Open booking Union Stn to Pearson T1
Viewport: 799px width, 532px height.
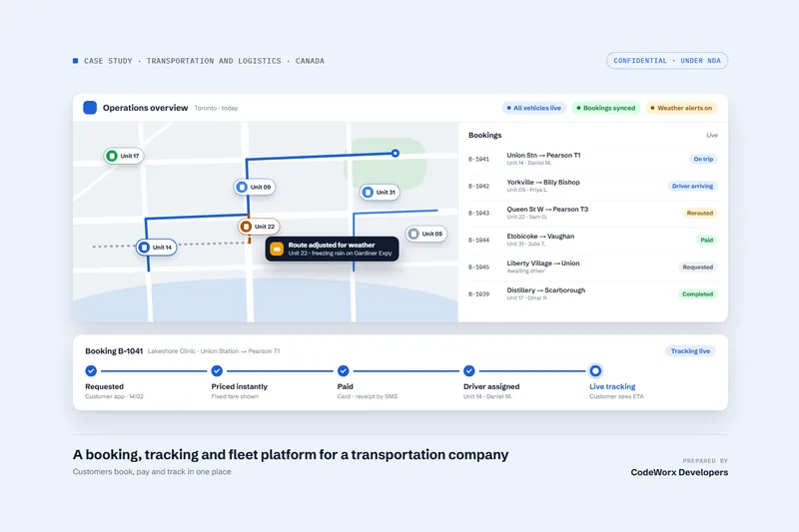pos(593,160)
